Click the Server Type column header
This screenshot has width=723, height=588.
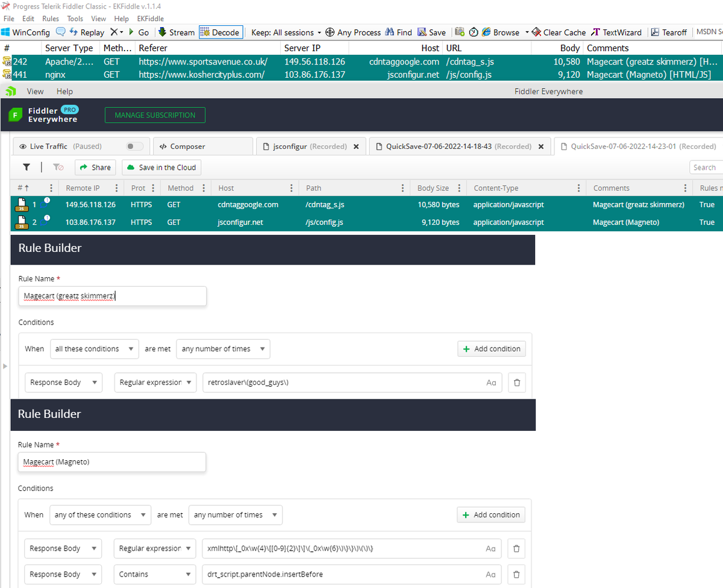click(69, 48)
